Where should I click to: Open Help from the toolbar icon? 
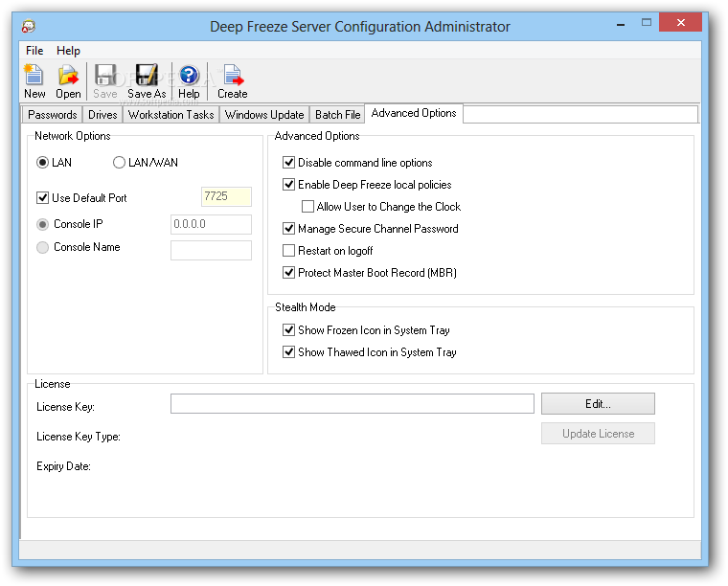point(189,81)
